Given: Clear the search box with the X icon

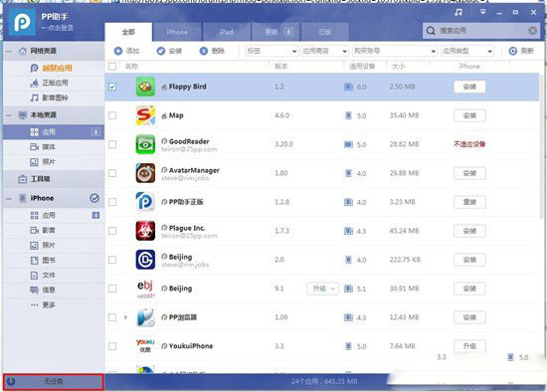Looking at the screenshot, I should pyautogui.click(x=532, y=31).
